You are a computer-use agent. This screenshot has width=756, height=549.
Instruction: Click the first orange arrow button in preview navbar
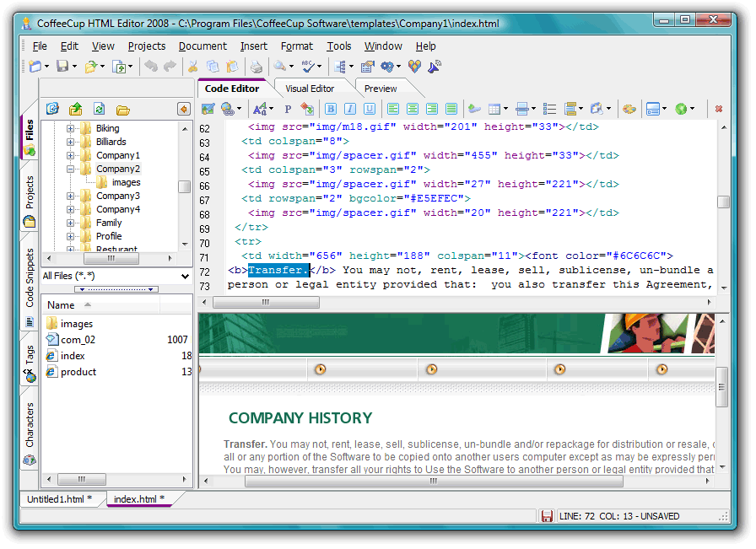coord(320,369)
